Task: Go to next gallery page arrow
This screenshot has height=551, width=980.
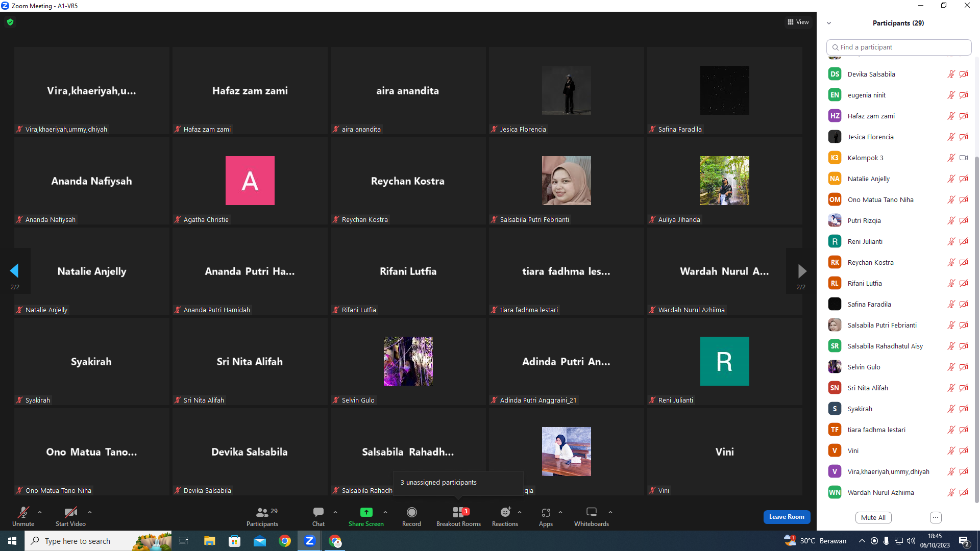Action: point(802,271)
